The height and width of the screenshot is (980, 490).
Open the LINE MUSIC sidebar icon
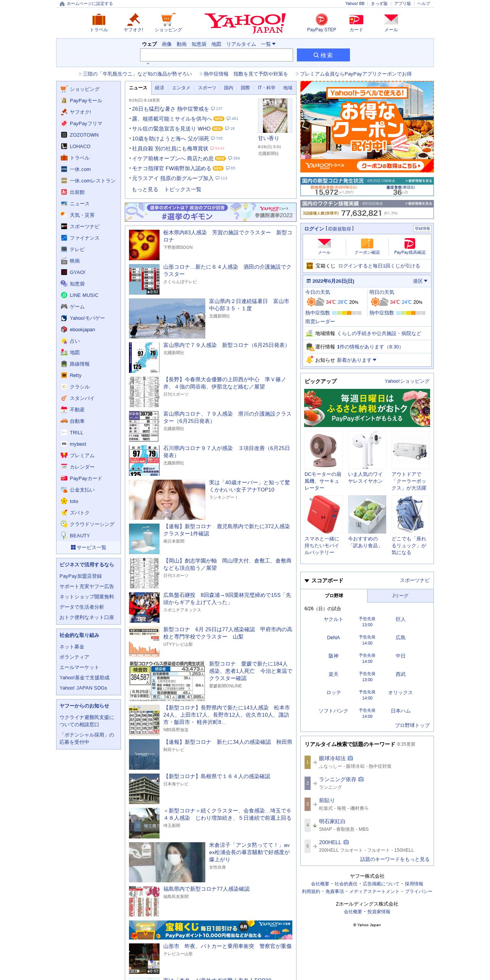[x=64, y=295]
